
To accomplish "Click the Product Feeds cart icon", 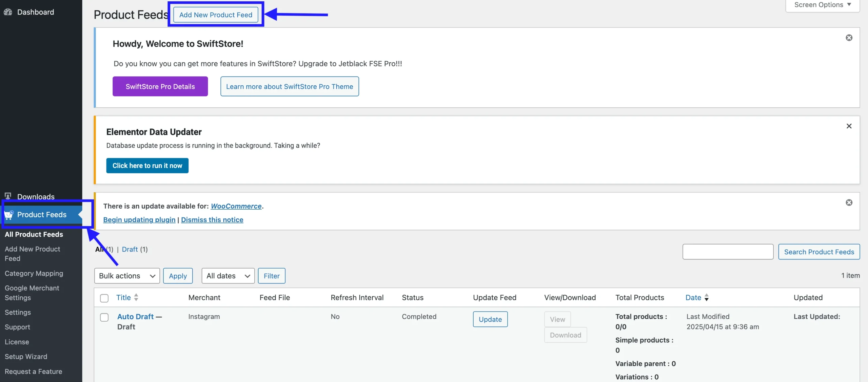I will coord(9,215).
